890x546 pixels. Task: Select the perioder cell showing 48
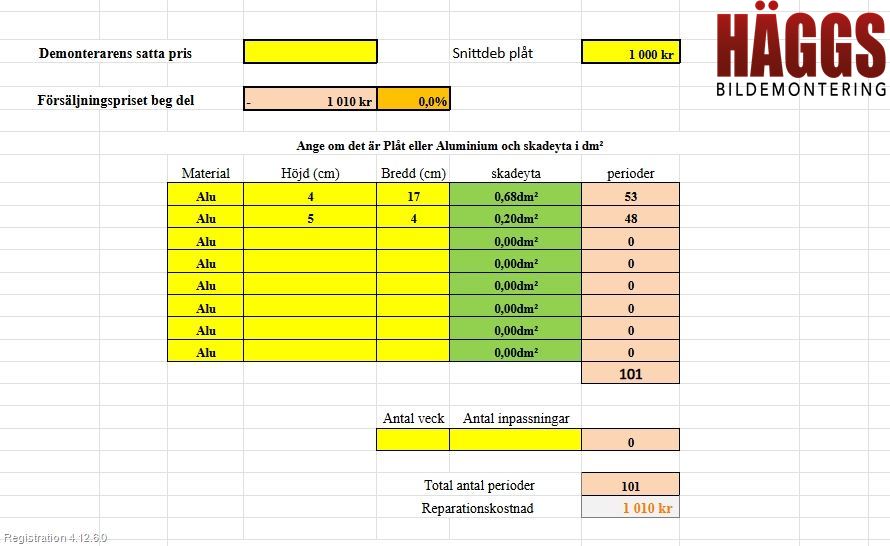631,217
